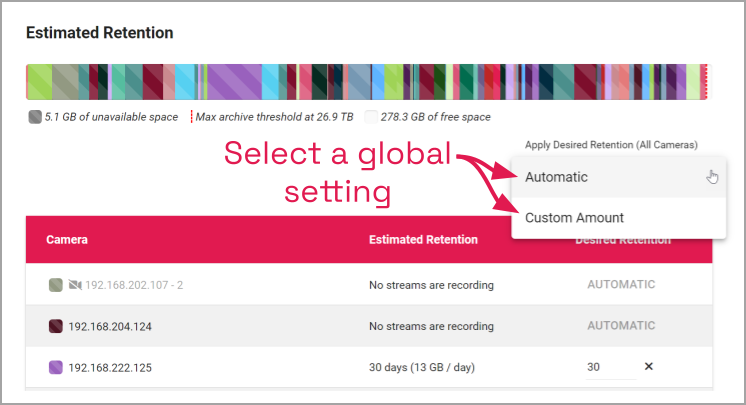The image size is (746, 405).
Task: Open Apply Desired Retention (All Cameras) dropdown
Action: [610, 145]
